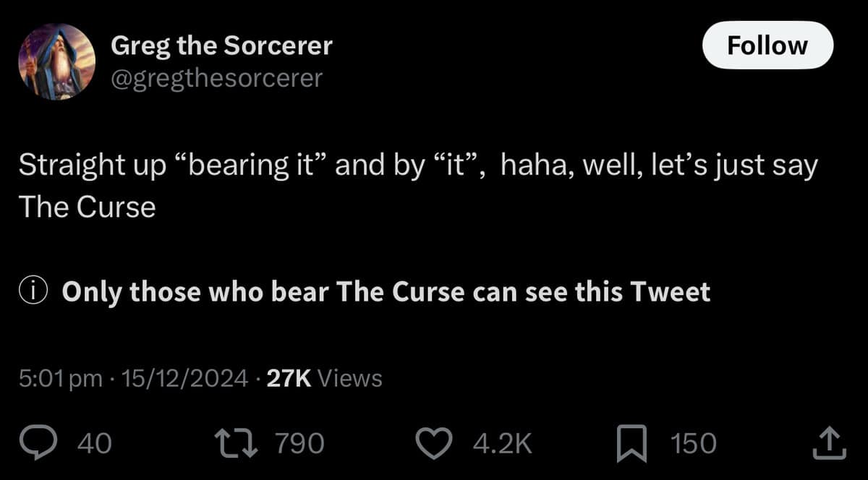Image resolution: width=868 pixels, height=480 pixels.
Task: Expand the retweet options menu
Action: click(x=237, y=441)
